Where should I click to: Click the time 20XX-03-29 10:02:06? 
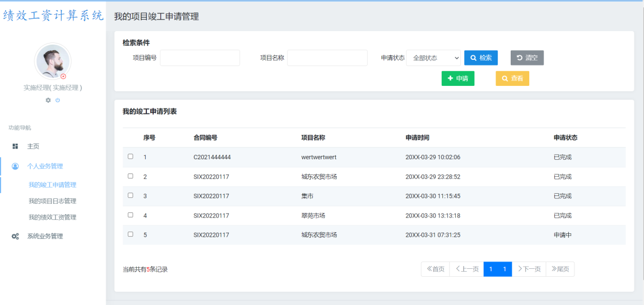[x=433, y=157]
